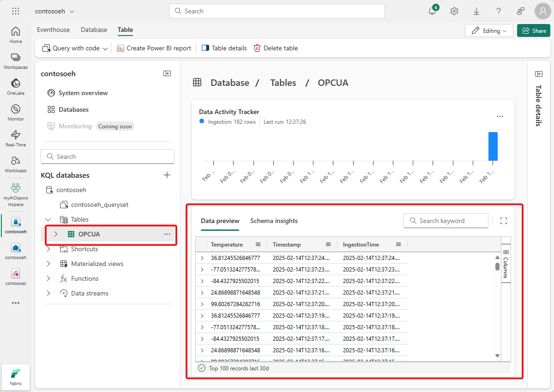Open OneLake from the sidebar
The height and width of the screenshot is (392, 554).
point(15,85)
